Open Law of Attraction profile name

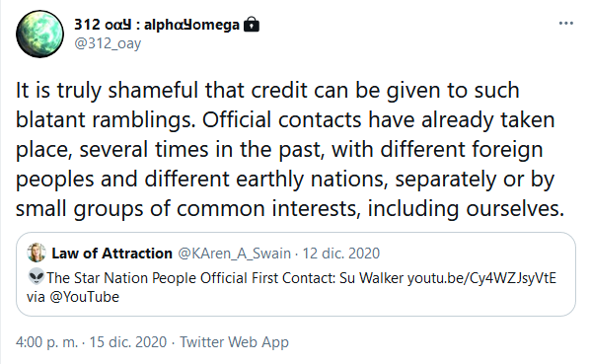coord(111,254)
